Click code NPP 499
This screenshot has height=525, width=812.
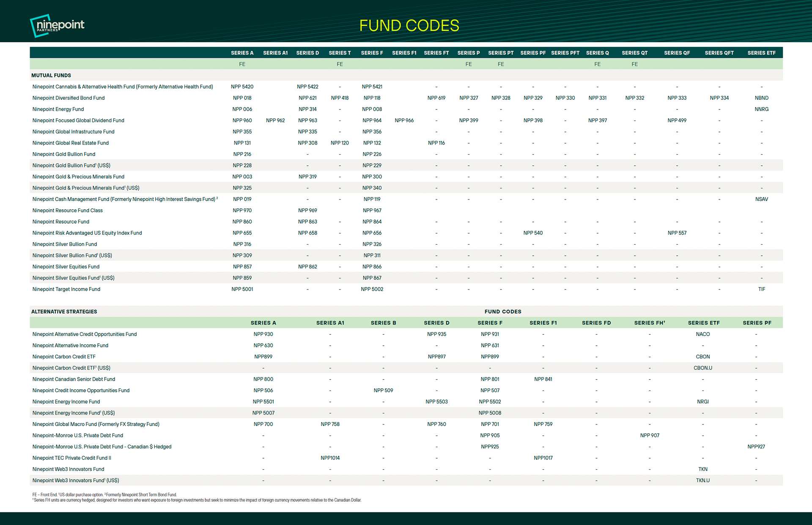click(677, 120)
